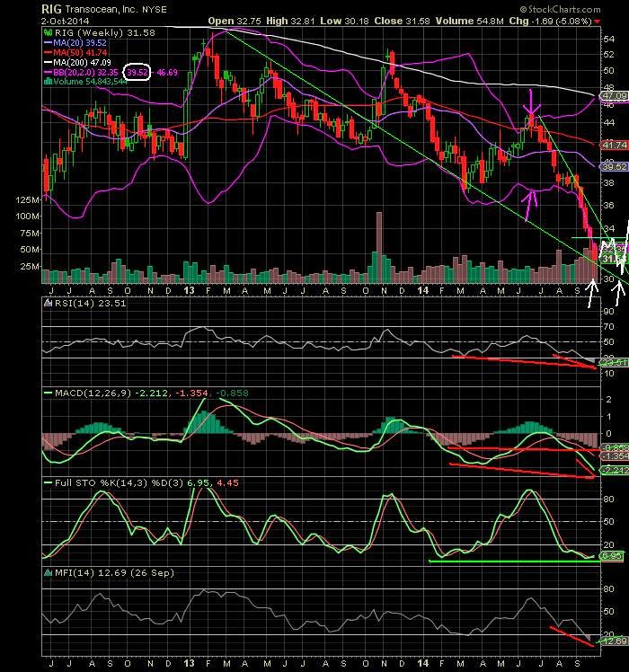
Task: Click the High 32.81 value
Action: pos(291,21)
